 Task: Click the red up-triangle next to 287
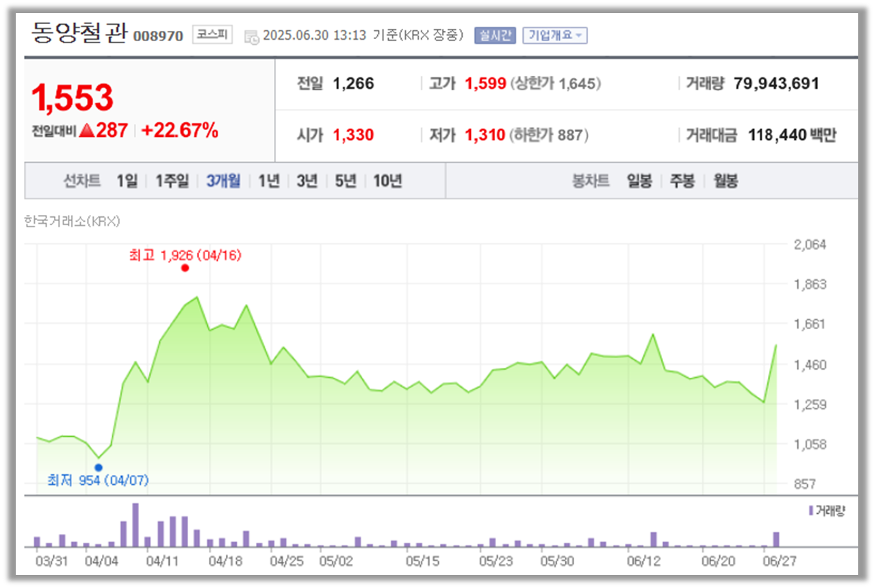click(x=86, y=131)
